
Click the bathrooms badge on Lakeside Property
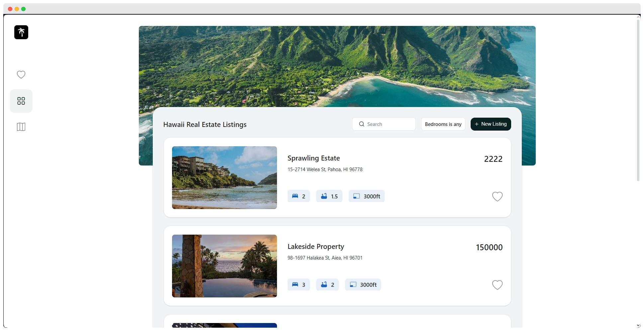327,284
